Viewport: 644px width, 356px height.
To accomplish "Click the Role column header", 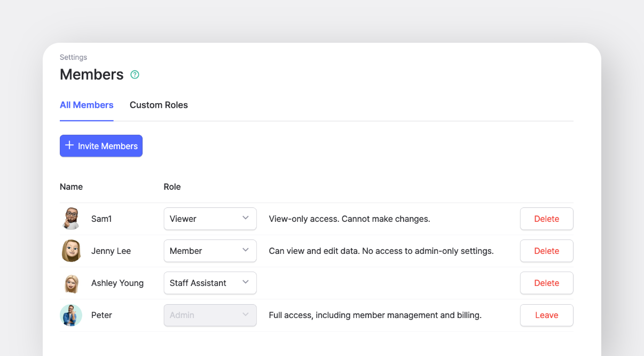I will coord(172,187).
